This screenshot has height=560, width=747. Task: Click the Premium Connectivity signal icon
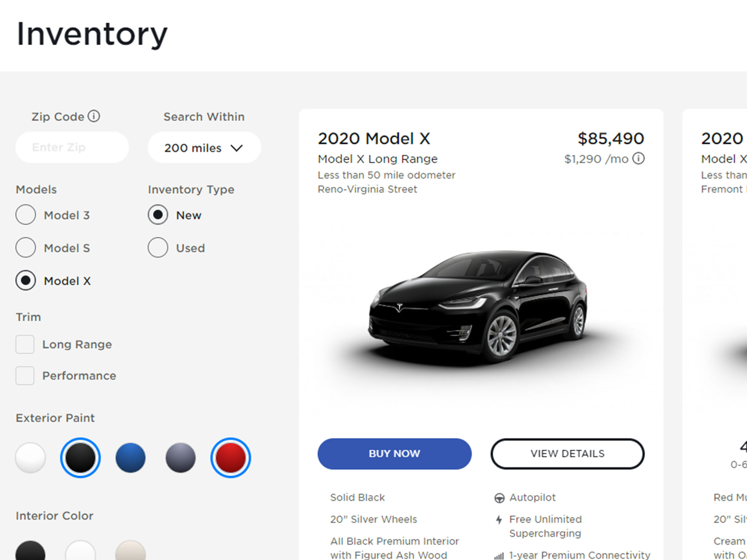click(499, 556)
